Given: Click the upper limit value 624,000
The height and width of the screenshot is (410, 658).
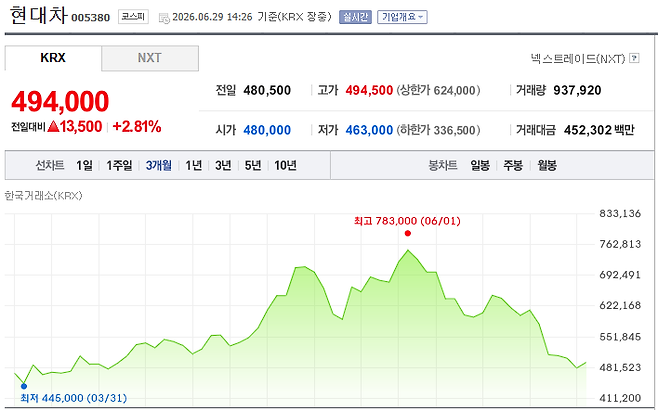Looking at the screenshot, I should 454,90.
